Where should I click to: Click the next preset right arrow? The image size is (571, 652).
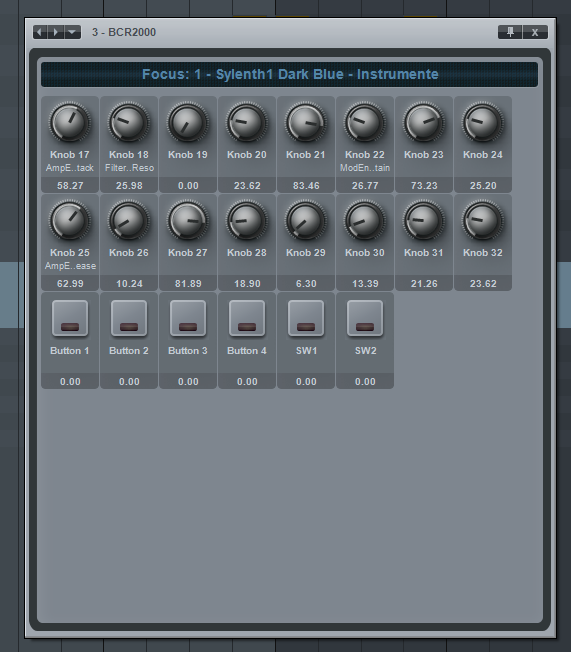click(x=56, y=32)
